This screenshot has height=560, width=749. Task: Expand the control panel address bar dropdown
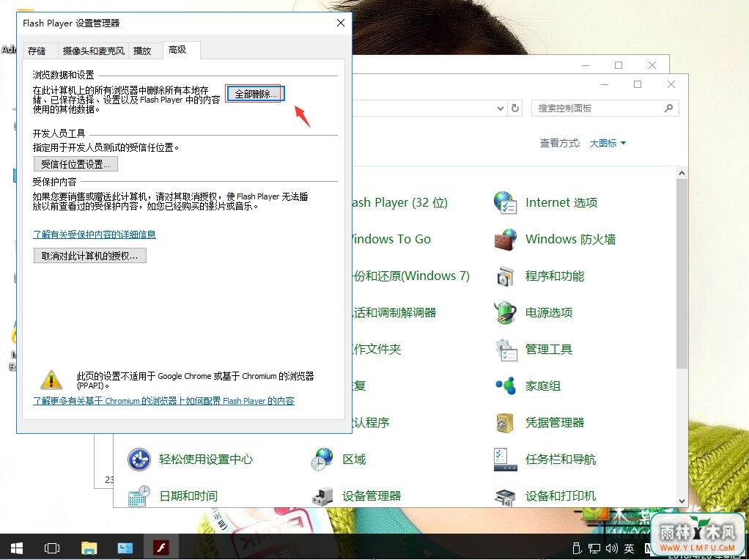click(500, 108)
